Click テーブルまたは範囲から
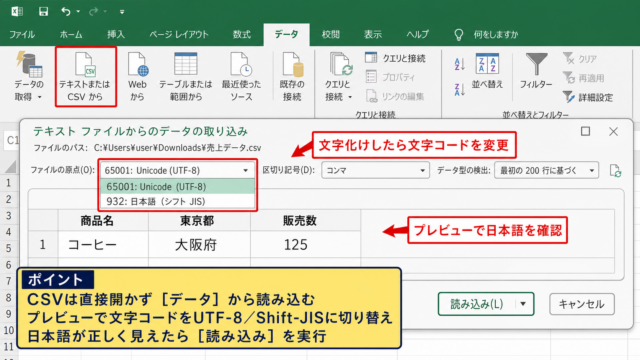Image resolution: width=640 pixels, height=360 pixels. [186, 76]
